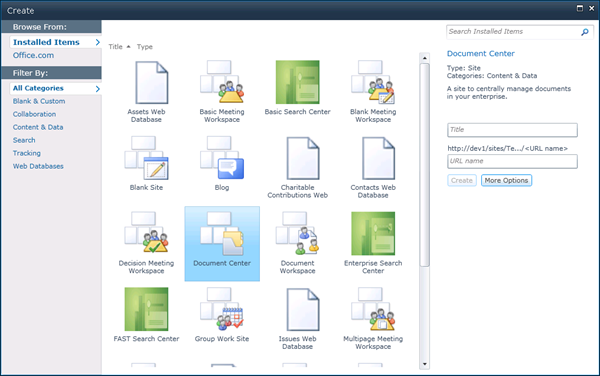Select the Blank Meeting Workspace icon
600x376 pixels.
[x=373, y=82]
